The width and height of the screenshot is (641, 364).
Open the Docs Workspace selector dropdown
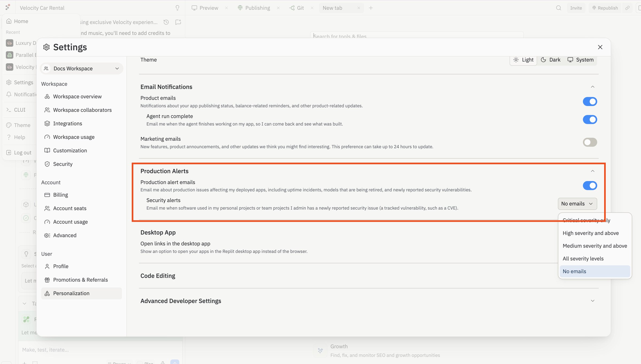pyautogui.click(x=81, y=69)
